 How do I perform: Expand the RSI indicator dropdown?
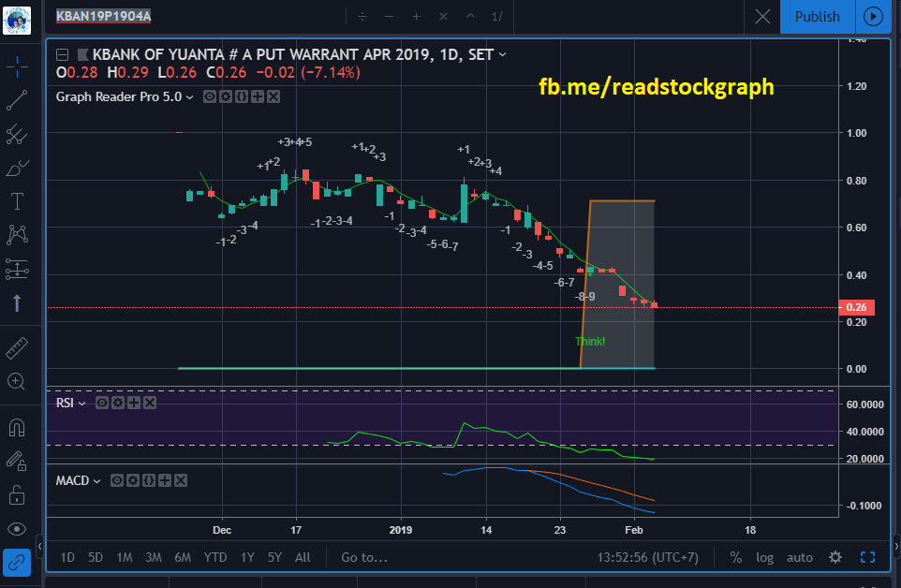point(82,404)
